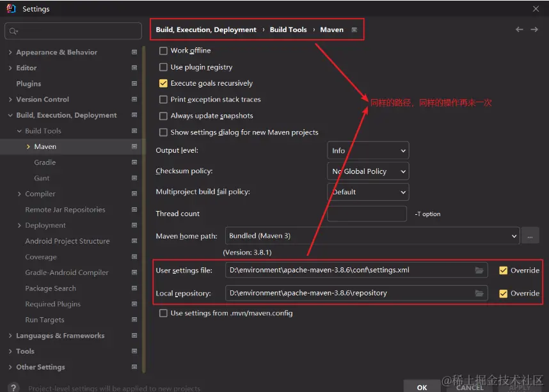Click project-level icon beside Languages & Frameworks

(134, 336)
